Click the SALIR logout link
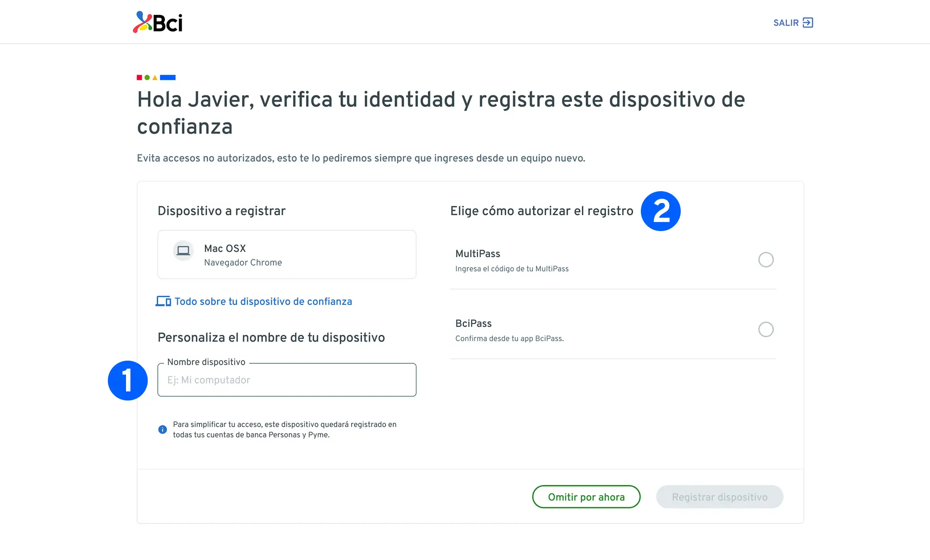Image resolution: width=930 pixels, height=560 pixels. click(x=793, y=23)
